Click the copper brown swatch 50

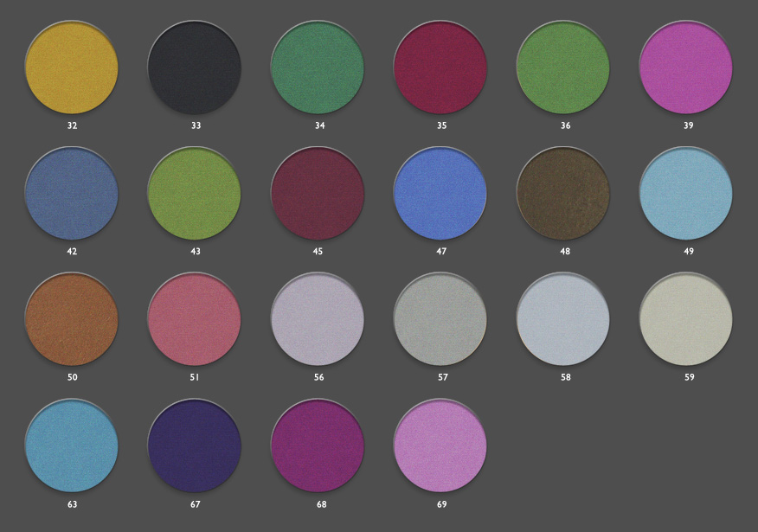[72, 319]
